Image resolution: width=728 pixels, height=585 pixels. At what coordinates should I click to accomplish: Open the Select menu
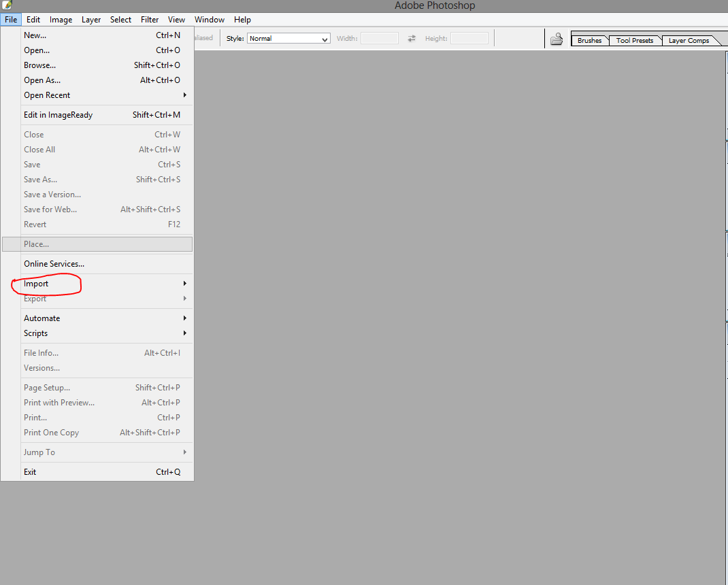pos(120,20)
